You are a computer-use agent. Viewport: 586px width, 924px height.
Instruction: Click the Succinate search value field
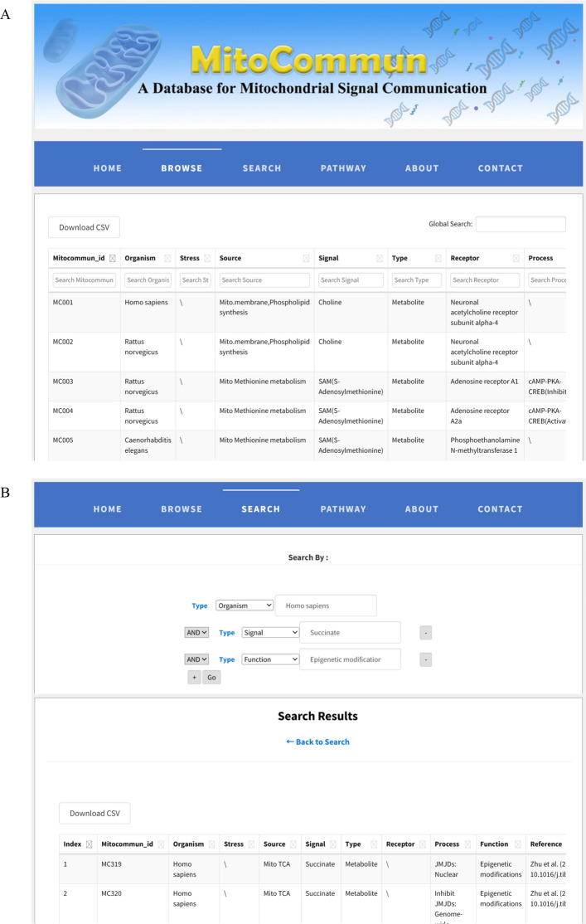coord(351,633)
